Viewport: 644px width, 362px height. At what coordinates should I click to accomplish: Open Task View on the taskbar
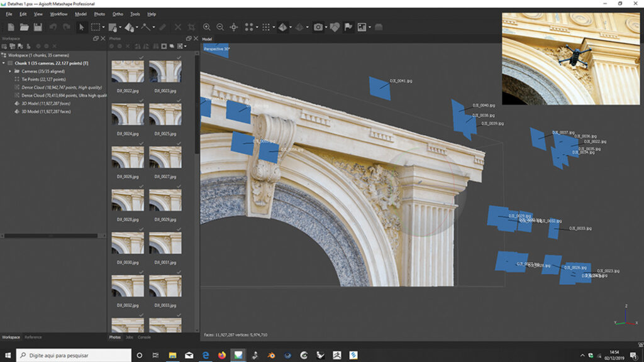pyautogui.click(x=155, y=355)
